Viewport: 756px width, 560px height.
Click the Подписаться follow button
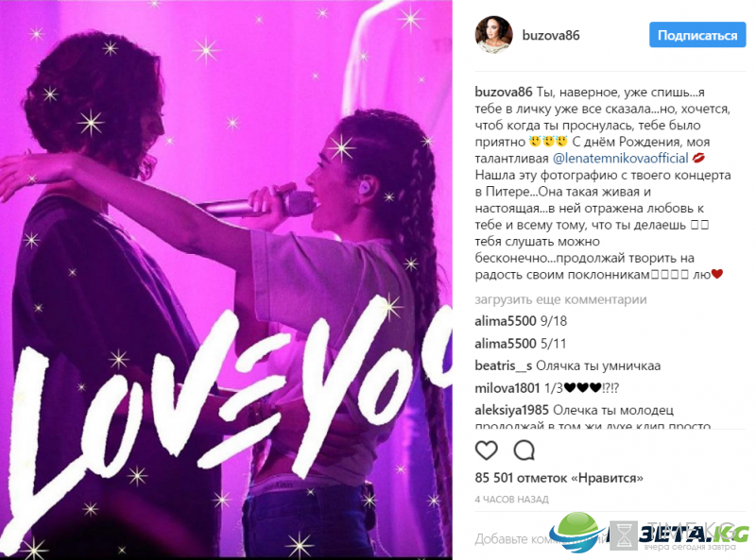pos(697,35)
